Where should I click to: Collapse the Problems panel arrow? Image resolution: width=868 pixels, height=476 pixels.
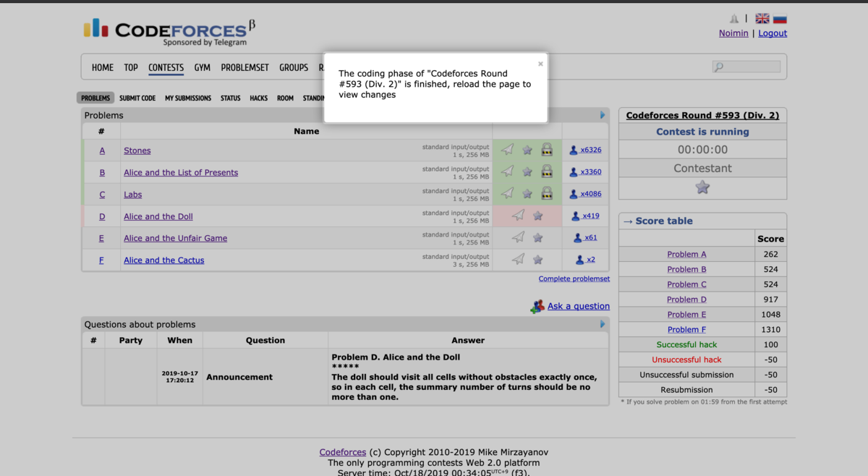tap(603, 115)
